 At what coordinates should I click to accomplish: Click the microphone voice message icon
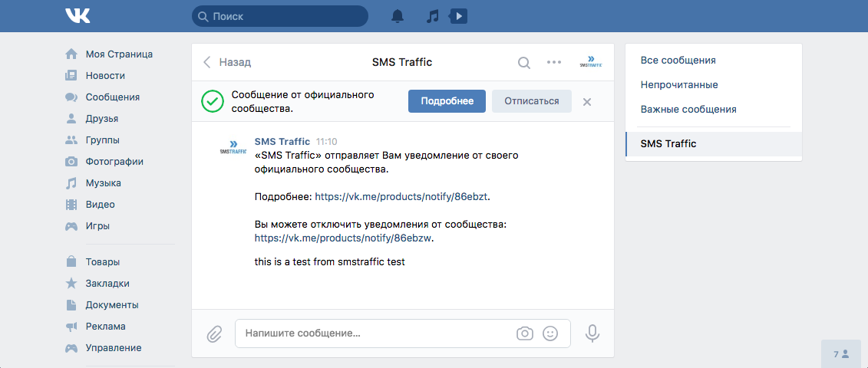point(592,333)
